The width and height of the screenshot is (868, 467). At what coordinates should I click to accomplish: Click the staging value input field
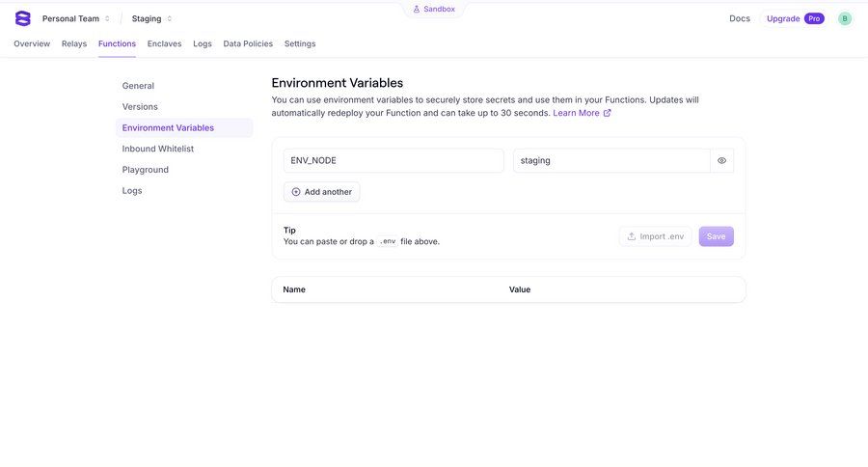(610, 161)
